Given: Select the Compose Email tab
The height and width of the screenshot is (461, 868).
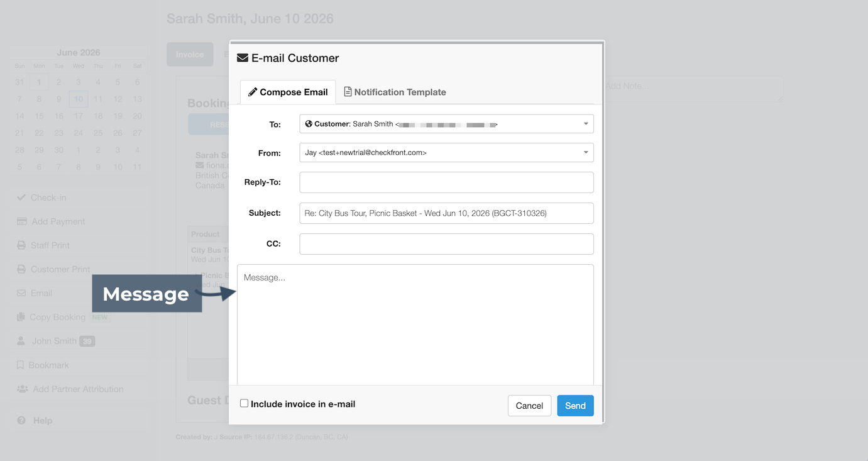Looking at the screenshot, I should (x=288, y=92).
